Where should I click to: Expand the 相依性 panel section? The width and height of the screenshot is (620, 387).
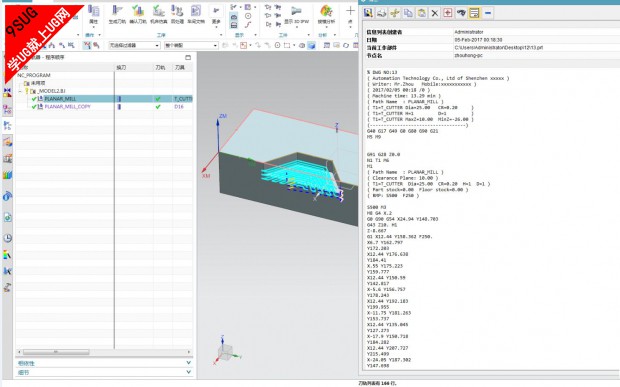click(x=104, y=363)
